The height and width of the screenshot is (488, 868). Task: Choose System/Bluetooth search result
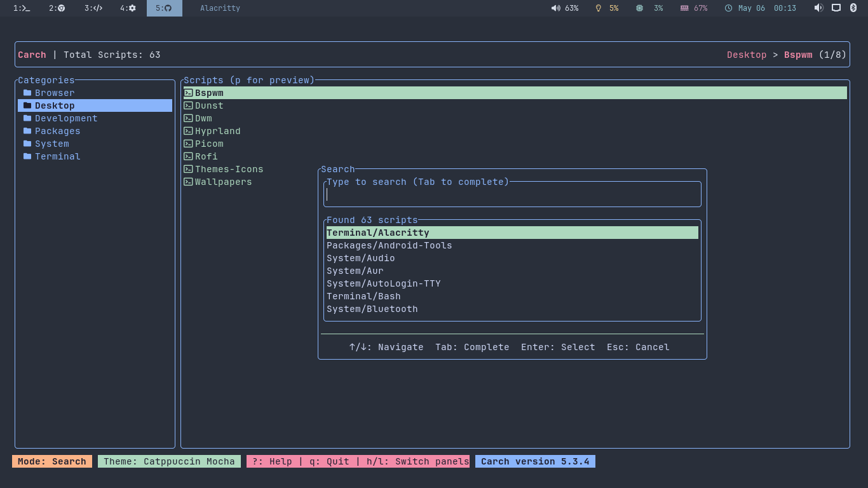tap(512, 309)
